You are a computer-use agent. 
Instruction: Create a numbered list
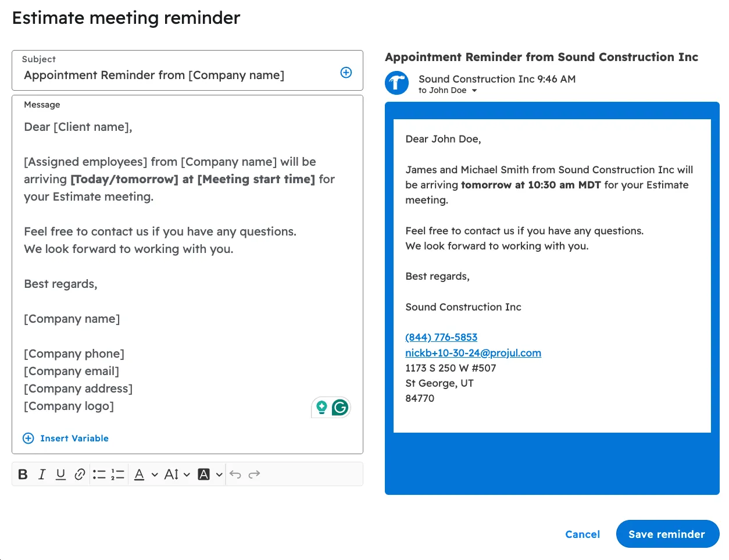pos(117,474)
